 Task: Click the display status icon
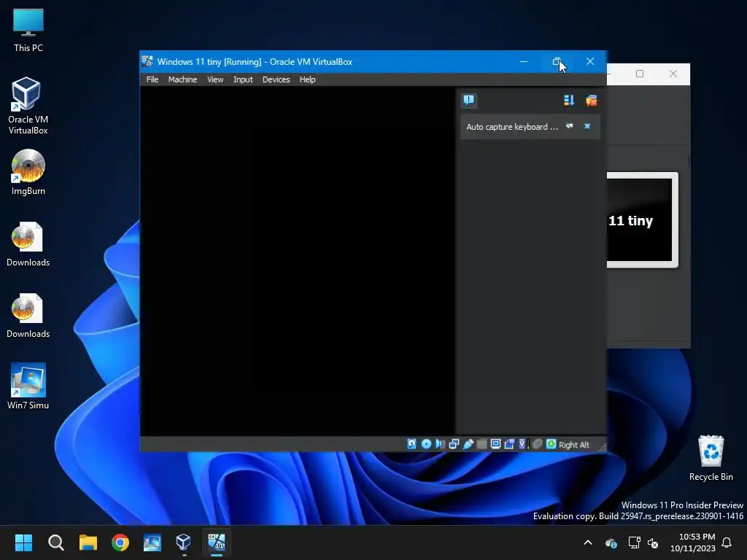495,444
